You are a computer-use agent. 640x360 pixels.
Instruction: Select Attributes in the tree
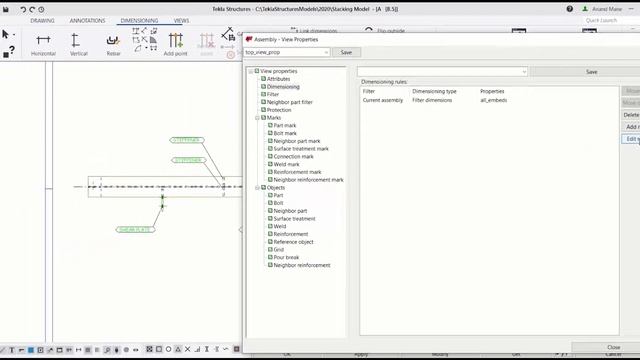click(x=278, y=79)
